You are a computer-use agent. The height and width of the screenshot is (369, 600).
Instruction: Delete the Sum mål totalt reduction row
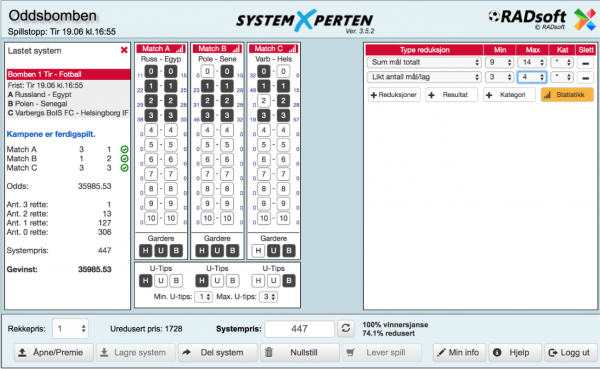point(585,63)
